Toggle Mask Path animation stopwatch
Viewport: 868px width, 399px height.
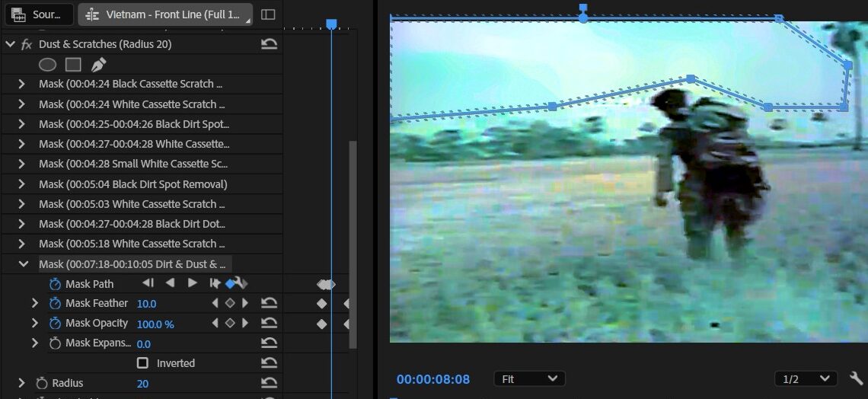point(55,284)
